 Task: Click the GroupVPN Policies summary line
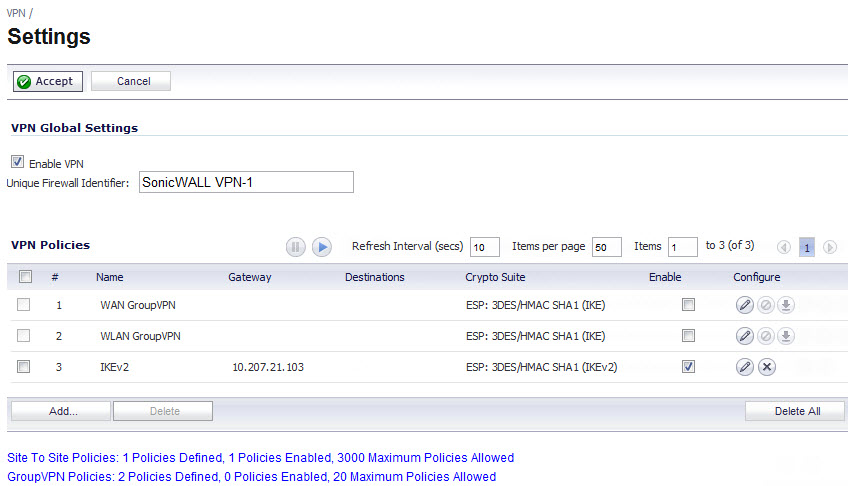click(x=251, y=476)
